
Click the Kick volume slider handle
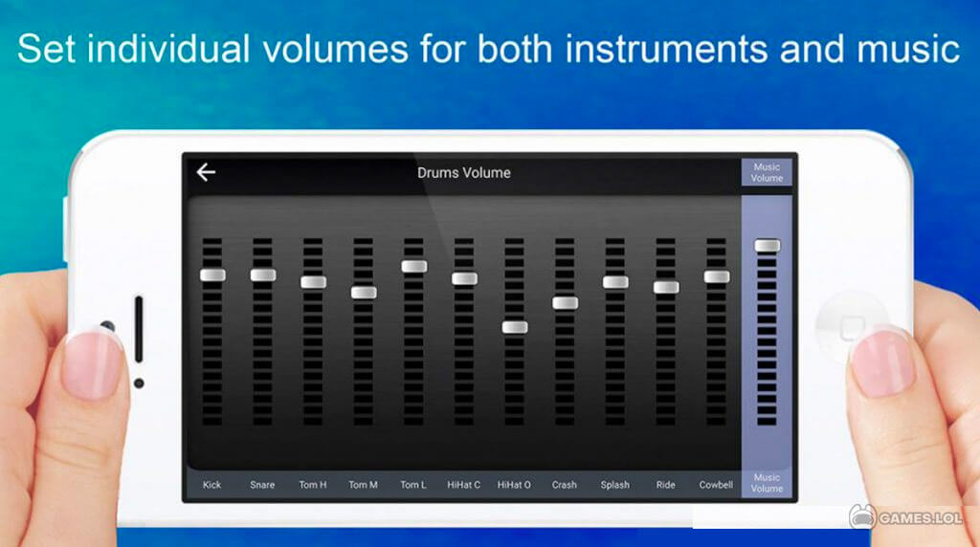pos(212,274)
